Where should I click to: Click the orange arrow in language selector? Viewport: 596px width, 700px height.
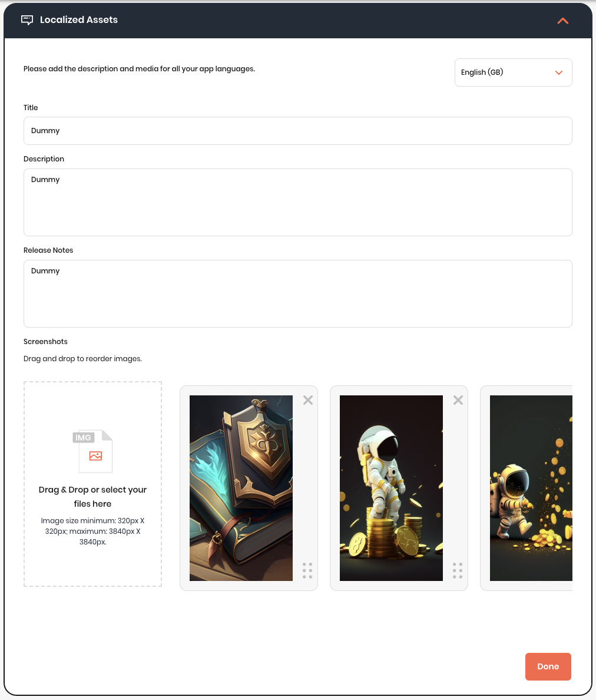558,72
